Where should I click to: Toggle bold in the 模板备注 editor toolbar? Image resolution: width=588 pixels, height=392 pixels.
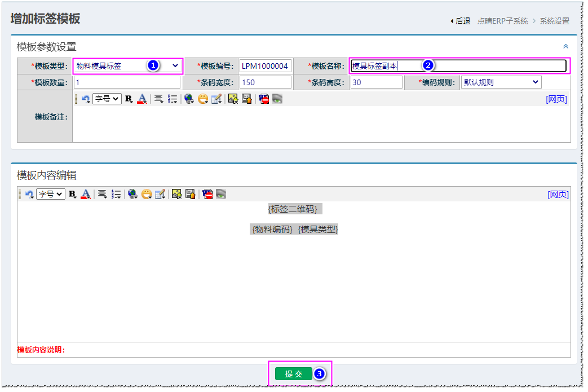click(129, 99)
